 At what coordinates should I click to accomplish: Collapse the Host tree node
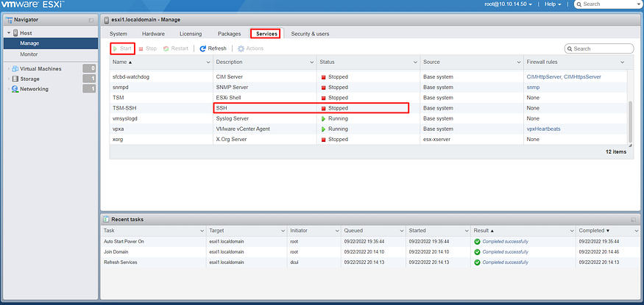(x=9, y=33)
